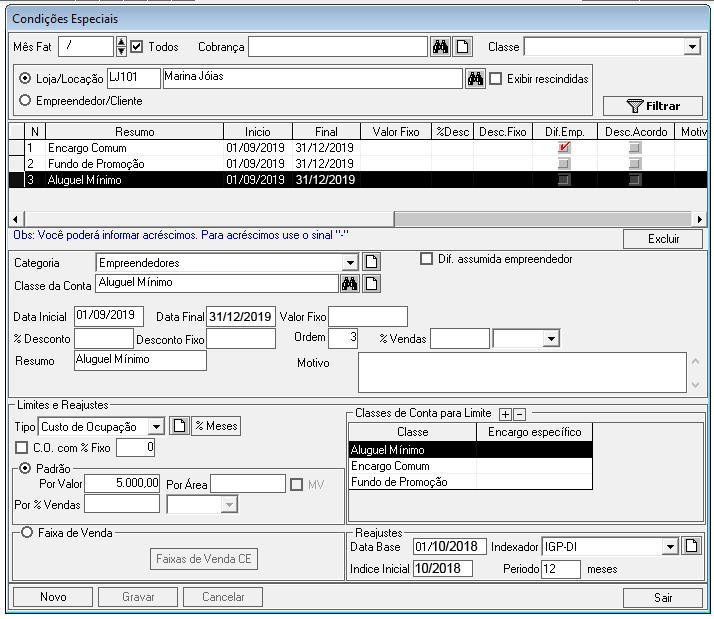Select Faixa de Venda radio option
The width and height of the screenshot is (714, 619).
coord(27,532)
